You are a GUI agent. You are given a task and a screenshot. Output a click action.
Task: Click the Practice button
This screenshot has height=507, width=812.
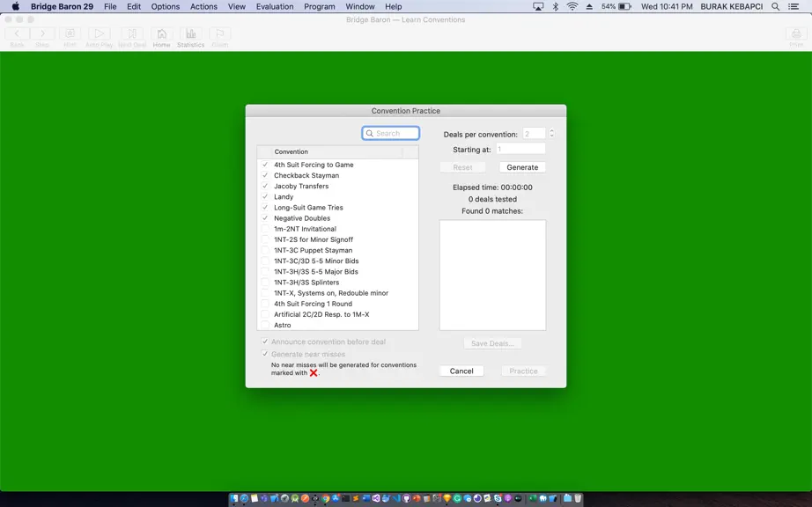tap(523, 371)
